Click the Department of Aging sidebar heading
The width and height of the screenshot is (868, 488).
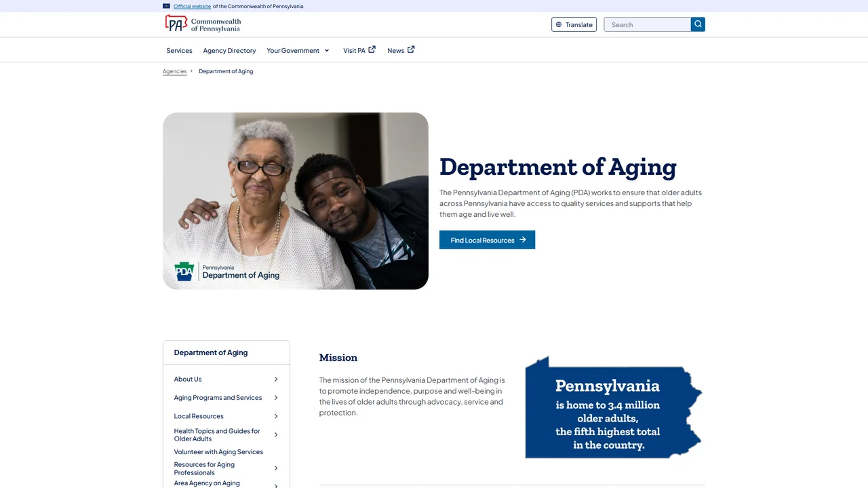[x=211, y=352]
